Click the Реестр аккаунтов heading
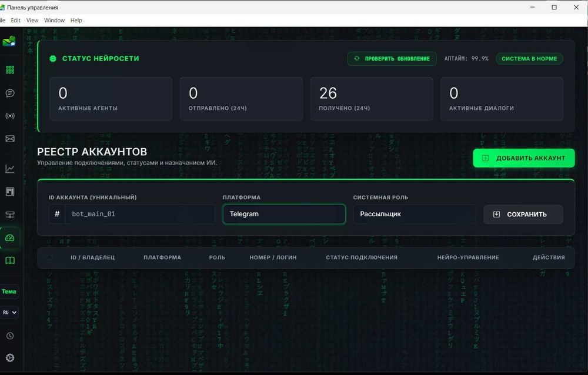588x375 pixels. click(92, 152)
